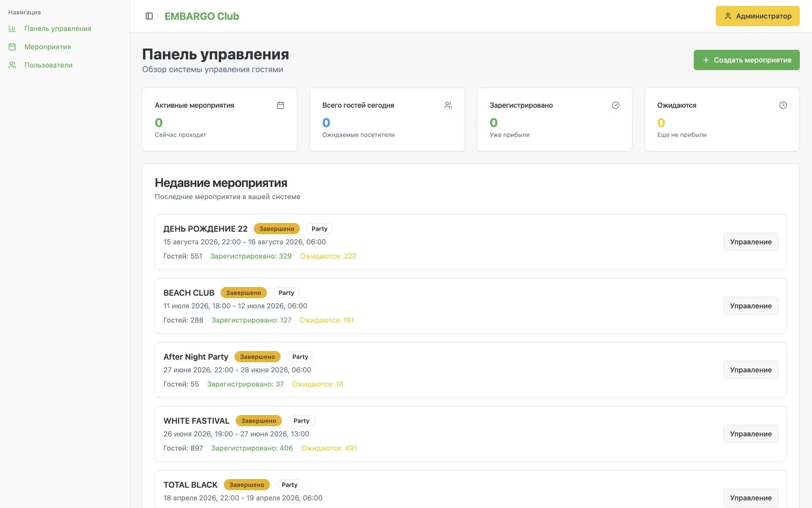Click the bar chart icon beside Панель управления
This screenshot has width=812, height=508.
click(12, 28)
